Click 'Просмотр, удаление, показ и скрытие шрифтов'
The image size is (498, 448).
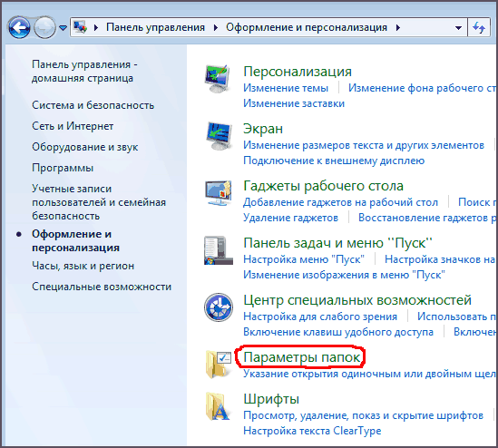coord(363,415)
